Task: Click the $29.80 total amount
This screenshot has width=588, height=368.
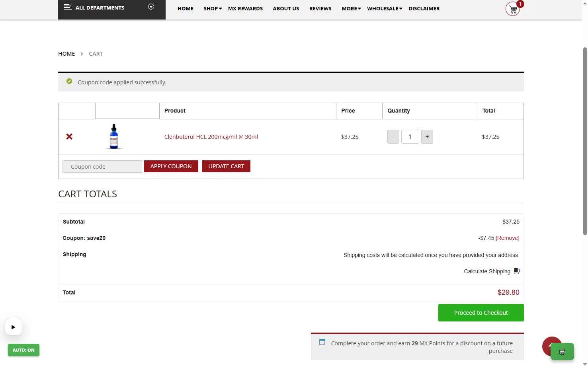Action: [x=508, y=292]
